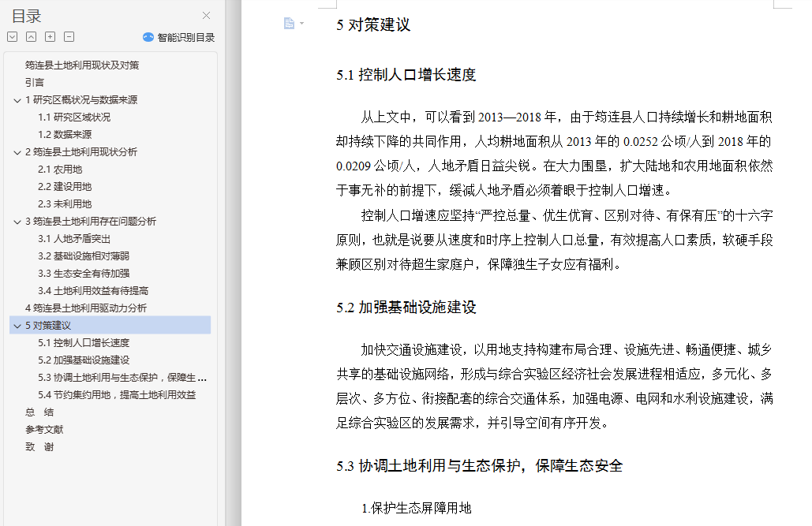Go to '5.3 协调土地利用与生态保护' outline entry
Screen dimensions: 812x526
click(x=122, y=378)
